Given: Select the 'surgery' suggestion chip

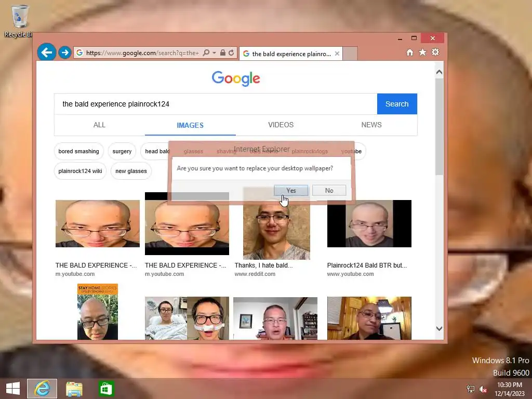Looking at the screenshot, I should [x=122, y=151].
